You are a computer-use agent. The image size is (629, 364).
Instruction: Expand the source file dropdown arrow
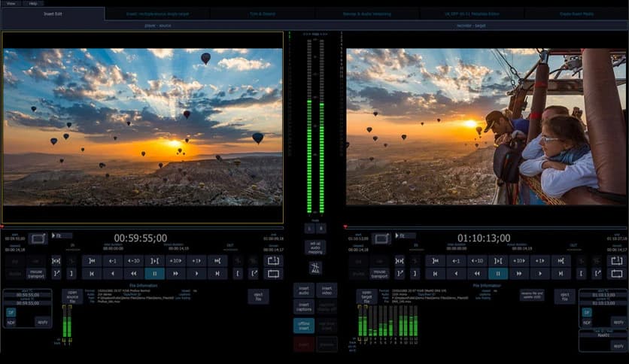pyautogui.click(x=53, y=235)
